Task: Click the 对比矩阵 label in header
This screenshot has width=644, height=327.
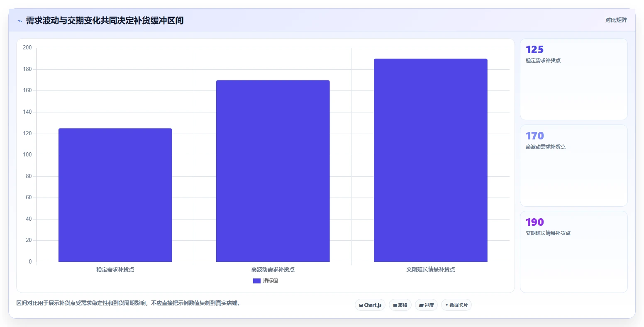Action: 616,20
